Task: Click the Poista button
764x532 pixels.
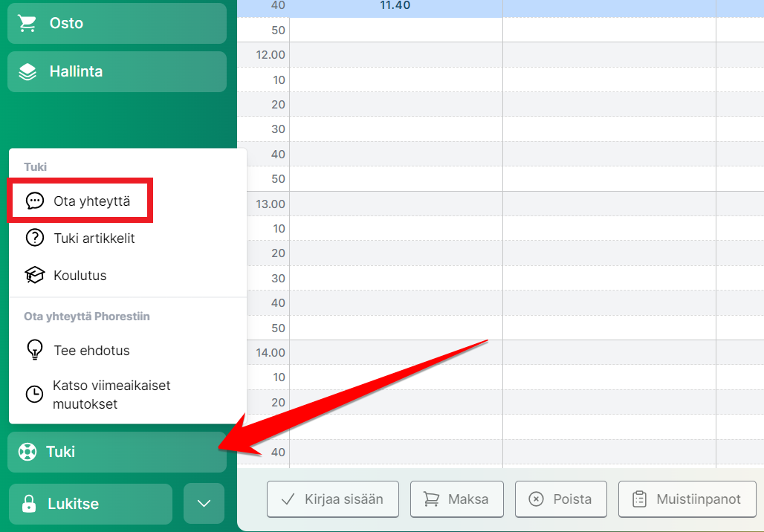Action: [x=560, y=499]
